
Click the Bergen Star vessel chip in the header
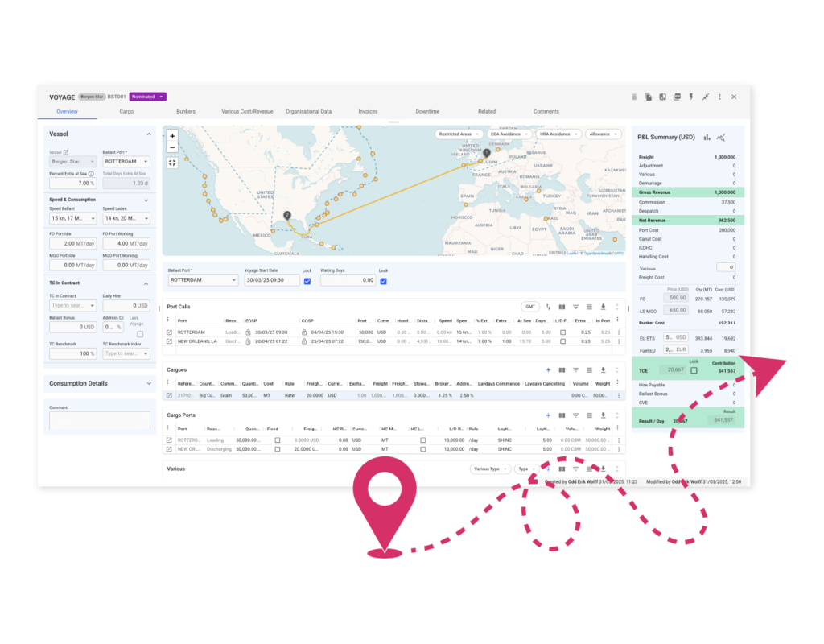pos(92,97)
